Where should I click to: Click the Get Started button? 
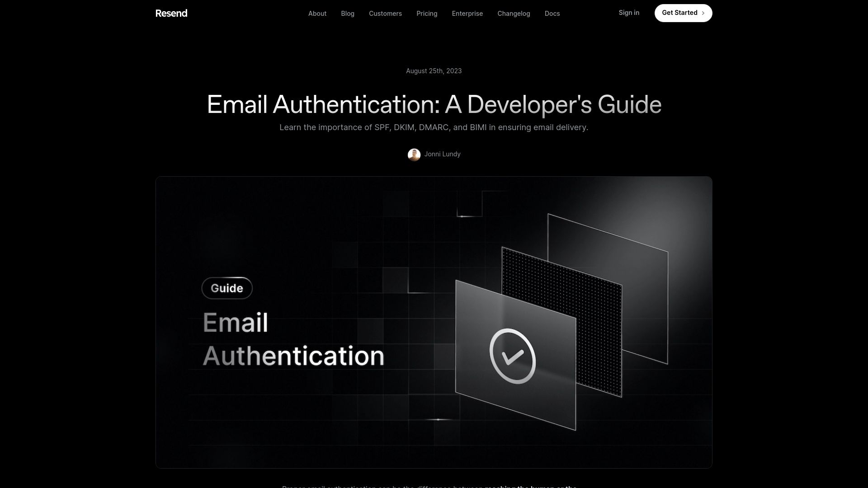tap(683, 13)
